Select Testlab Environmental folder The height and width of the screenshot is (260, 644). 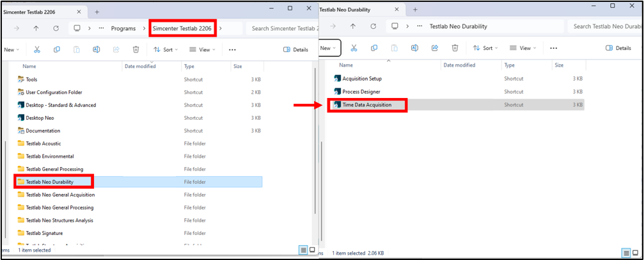click(45, 156)
